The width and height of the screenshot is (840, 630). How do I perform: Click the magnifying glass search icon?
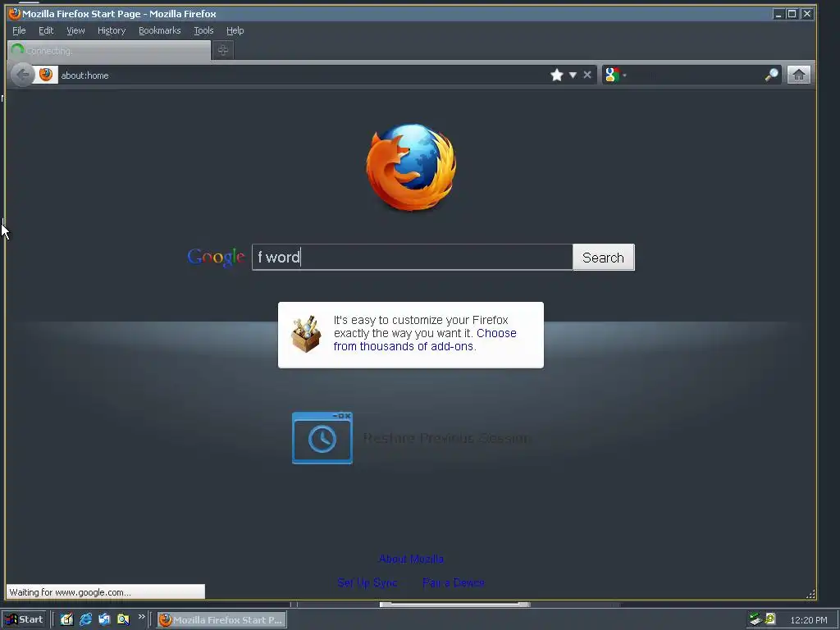[771, 75]
